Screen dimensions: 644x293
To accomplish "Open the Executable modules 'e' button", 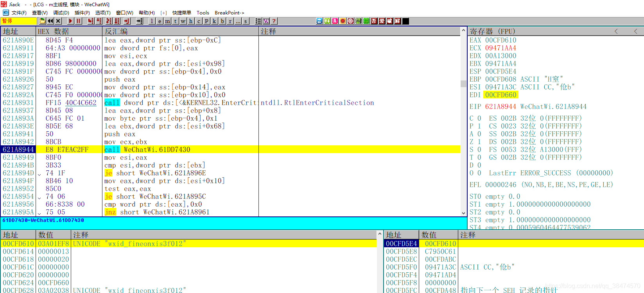I will point(160,21).
